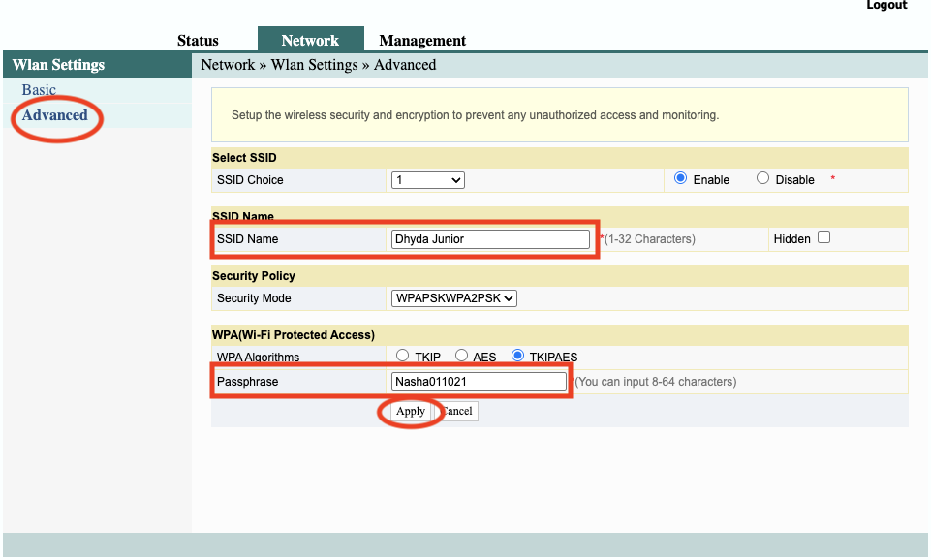
Task: Click the Apply button
Action: point(409,411)
